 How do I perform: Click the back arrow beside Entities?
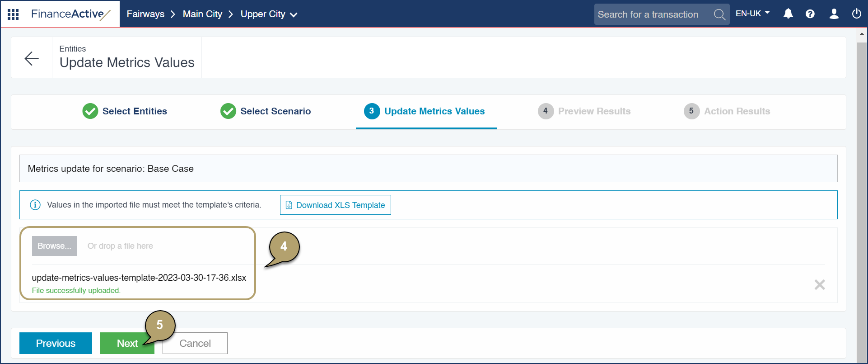pyautogui.click(x=32, y=58)
